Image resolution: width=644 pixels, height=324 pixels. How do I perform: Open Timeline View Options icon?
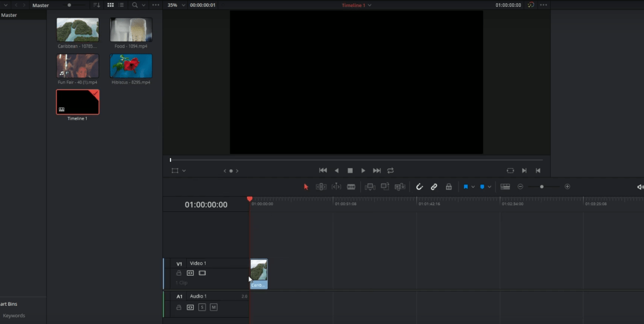coord(505,187)
